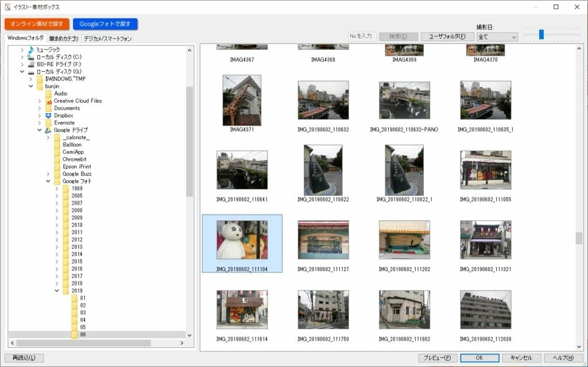Switch to the 筆まめカテゴリ tab

pos(64,38)
